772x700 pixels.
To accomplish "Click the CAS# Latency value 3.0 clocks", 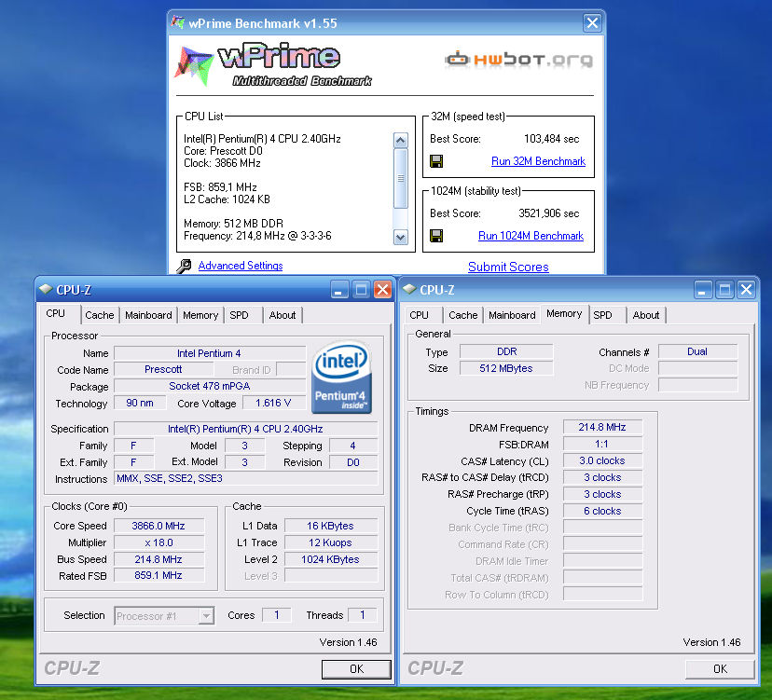I will click(602, 460).
